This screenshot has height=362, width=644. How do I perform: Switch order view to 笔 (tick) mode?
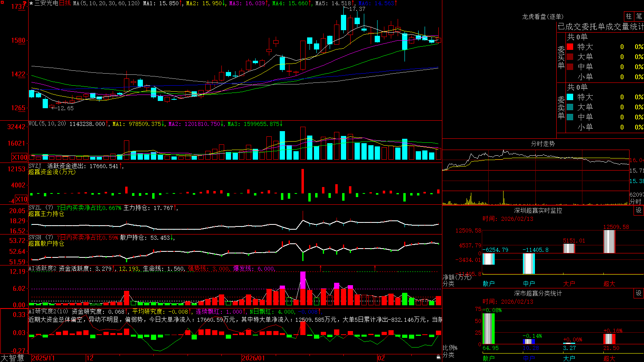[x=639, y=16]
